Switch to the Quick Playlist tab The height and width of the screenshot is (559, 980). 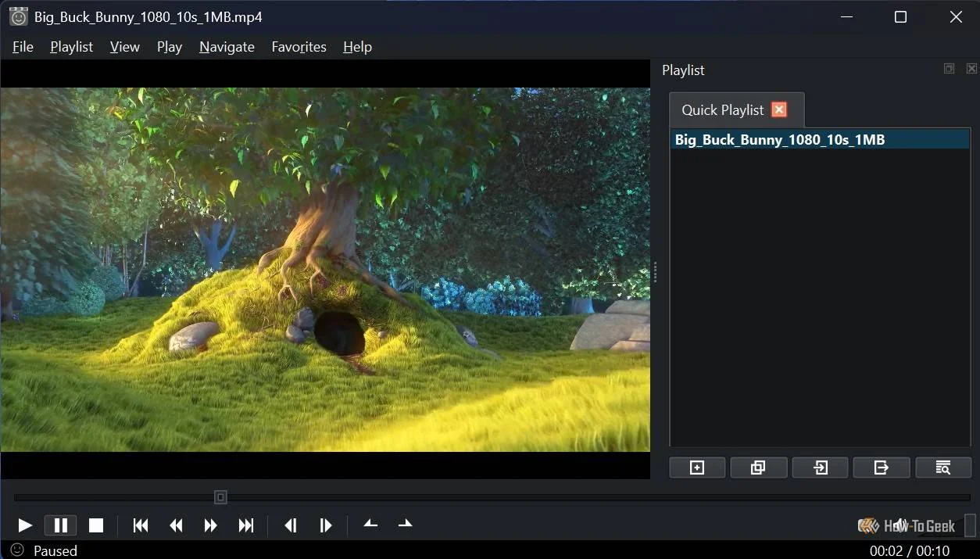tap(722, 110)
